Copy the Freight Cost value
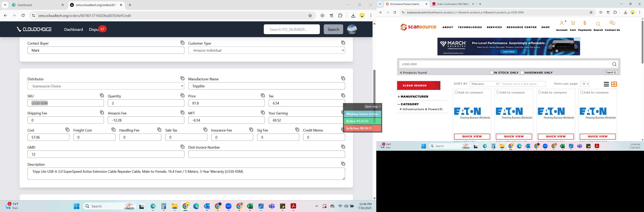Viewport: 644px width, 212px height. coord(113,129)
